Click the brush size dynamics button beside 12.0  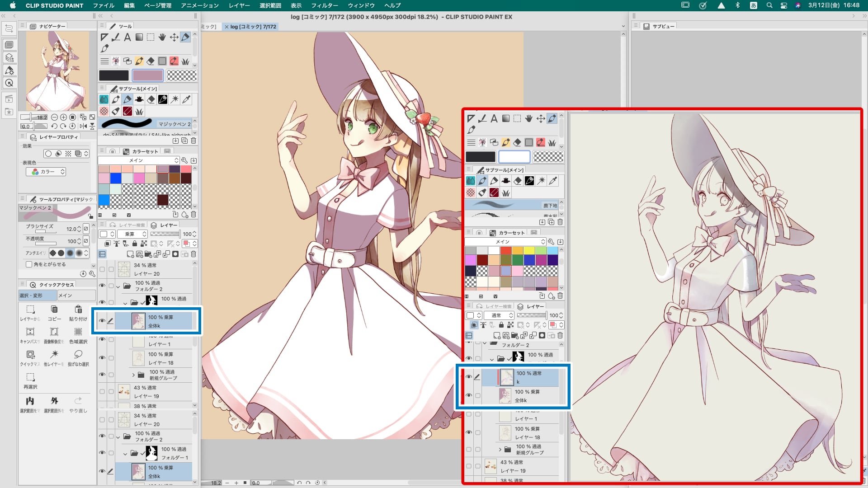pyautogui.click(x=86, y=229)
